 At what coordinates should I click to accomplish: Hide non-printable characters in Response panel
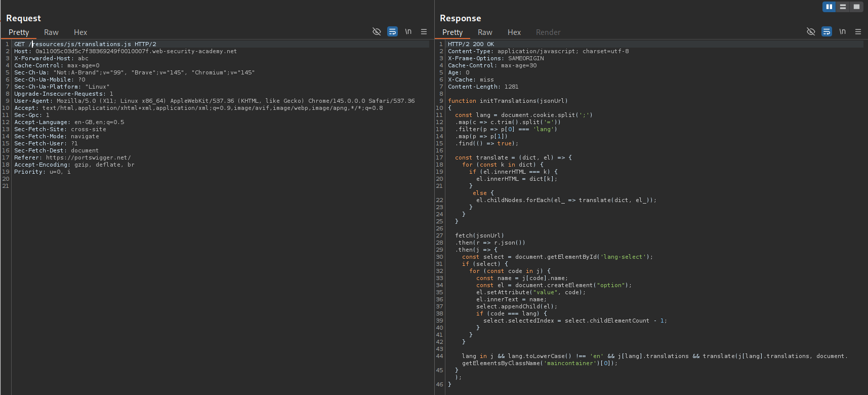811,31
